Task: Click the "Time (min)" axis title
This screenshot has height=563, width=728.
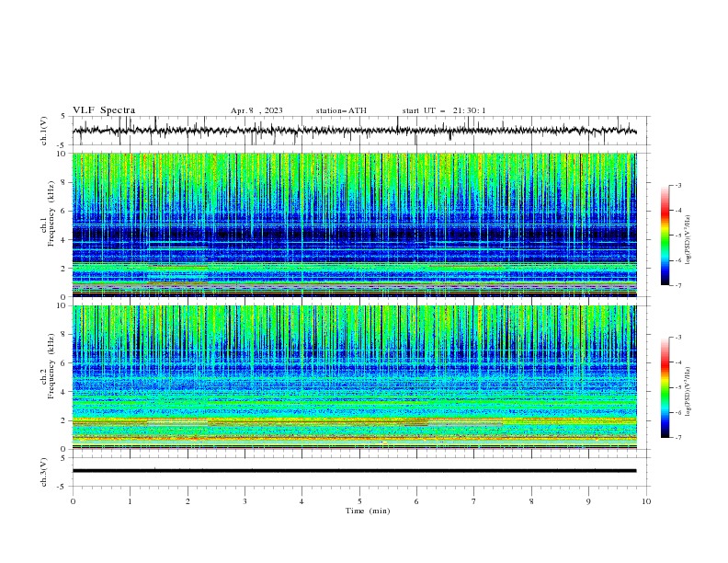Action: click(368, 511)
